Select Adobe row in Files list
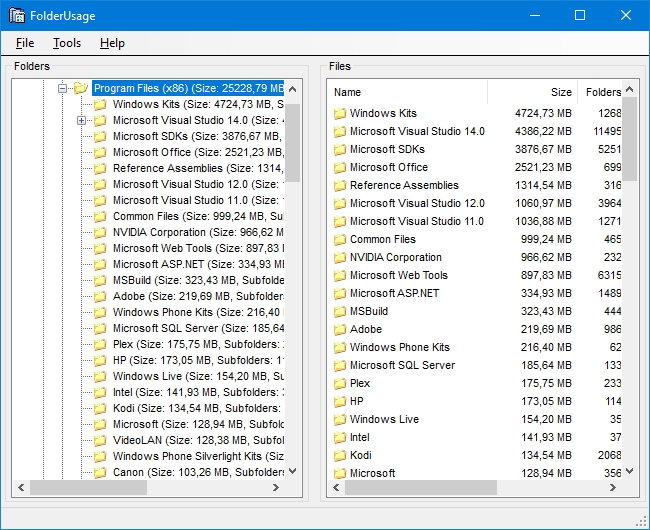 475,329
